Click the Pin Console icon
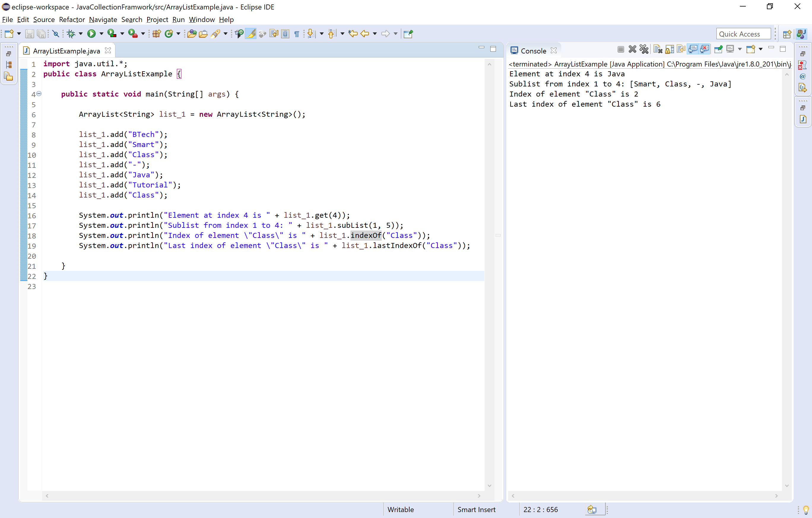The height and width of the screenshot is (518, 812). coord(718,49)
